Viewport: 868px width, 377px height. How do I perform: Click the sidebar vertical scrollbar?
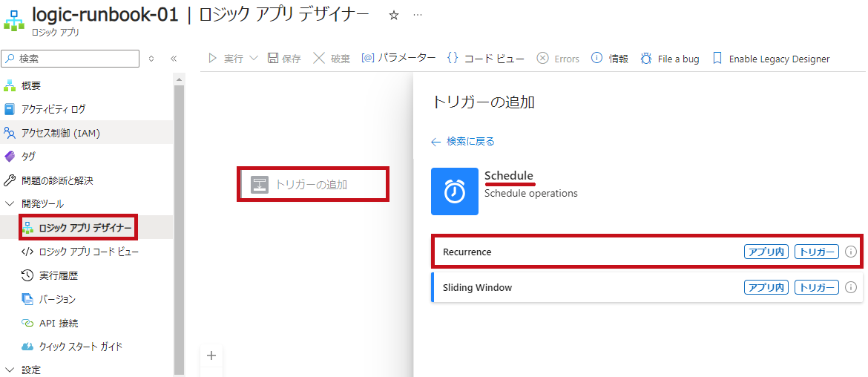[179, 230]
